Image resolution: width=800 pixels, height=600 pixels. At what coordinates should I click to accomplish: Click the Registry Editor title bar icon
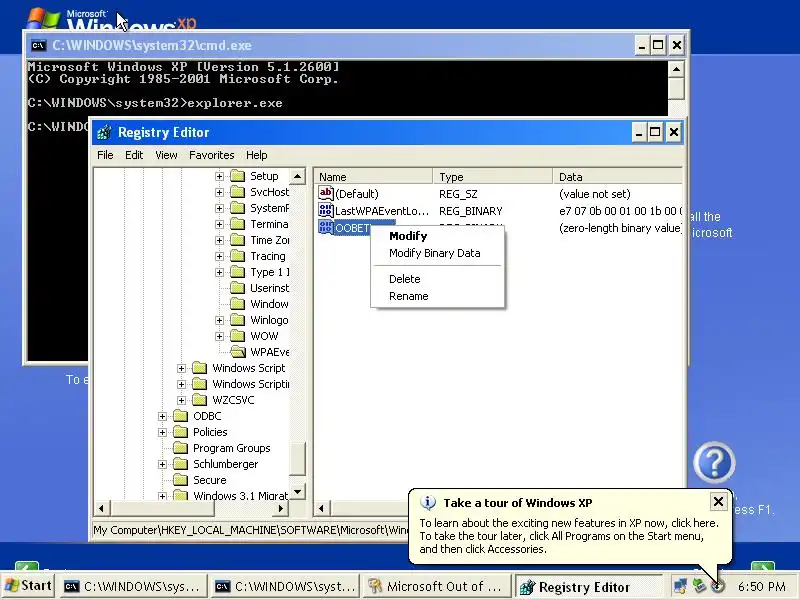[104, 133]
